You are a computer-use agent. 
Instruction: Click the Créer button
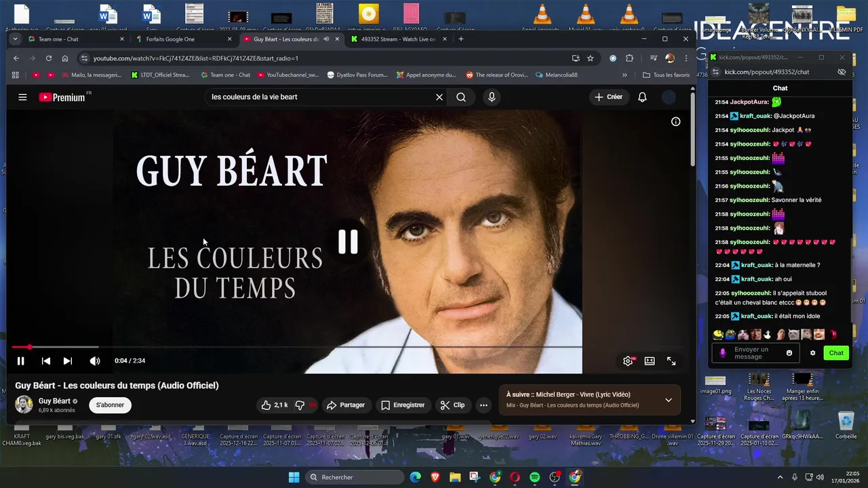(608, 97)
